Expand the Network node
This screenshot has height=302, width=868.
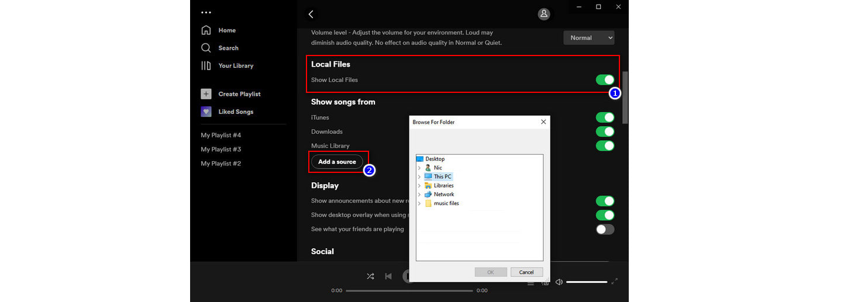point(419,195)
